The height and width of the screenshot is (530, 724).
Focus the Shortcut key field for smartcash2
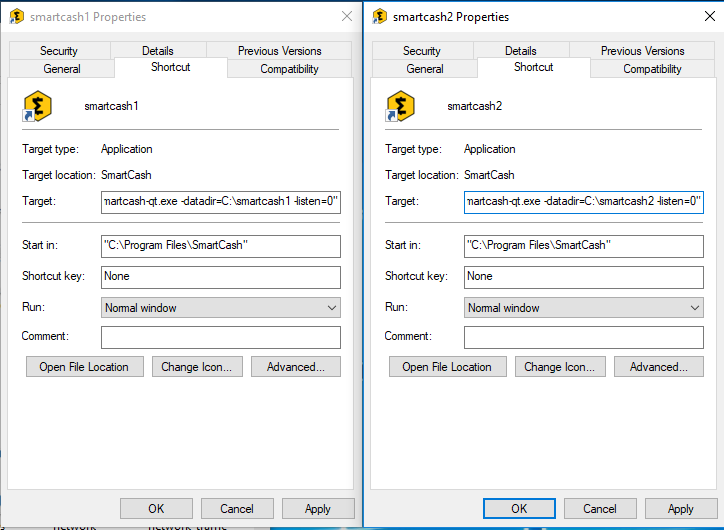point(584,277)
